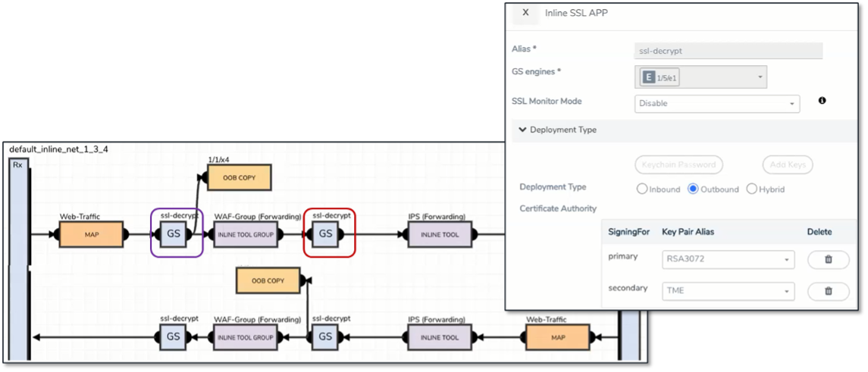Click the Keychain Password button
868x372 pixels.
click(678, 164)
